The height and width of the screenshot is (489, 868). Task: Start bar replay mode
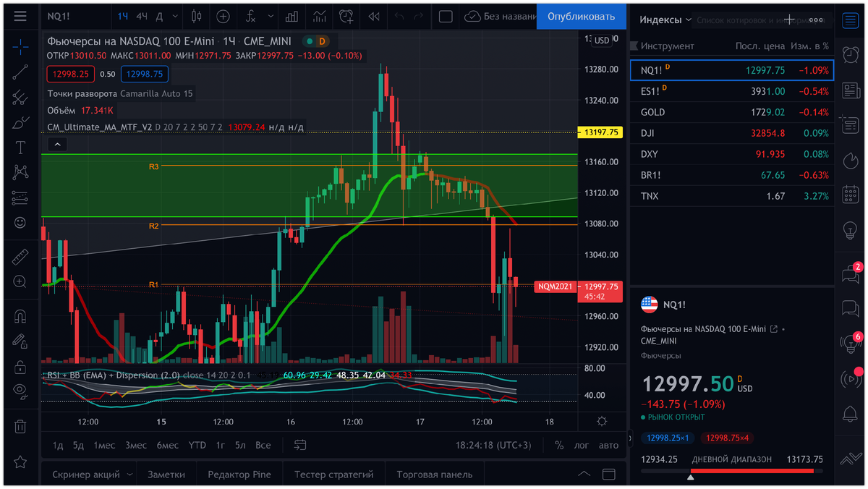(x=374, y=16)
